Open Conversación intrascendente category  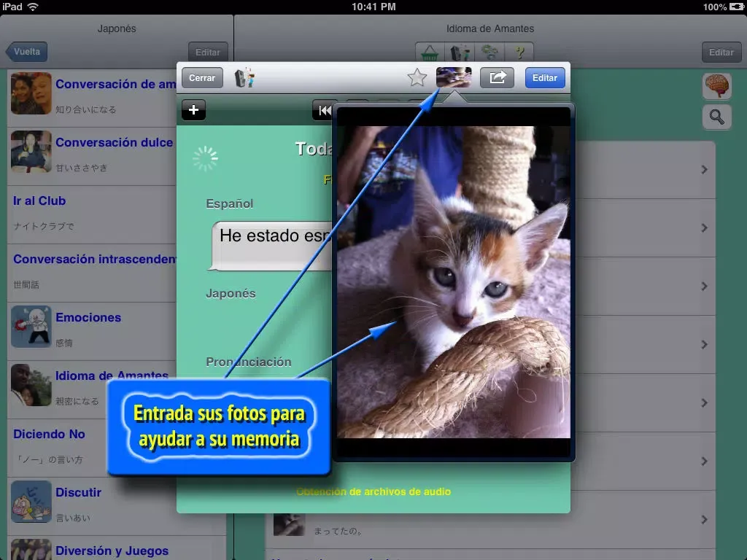93,273
